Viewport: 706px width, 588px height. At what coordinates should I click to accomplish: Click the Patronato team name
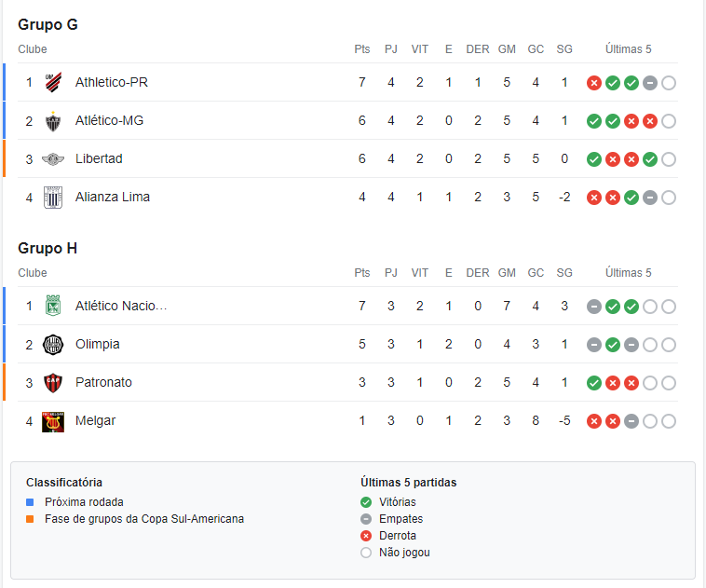pyautogui.click(x=103, y=383)
